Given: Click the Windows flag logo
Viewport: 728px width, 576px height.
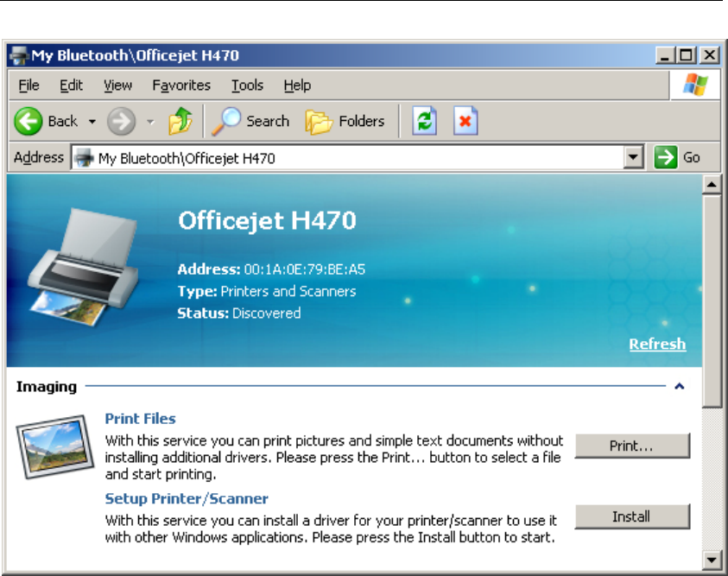Looking at the screenshot, I should [695, 85].
